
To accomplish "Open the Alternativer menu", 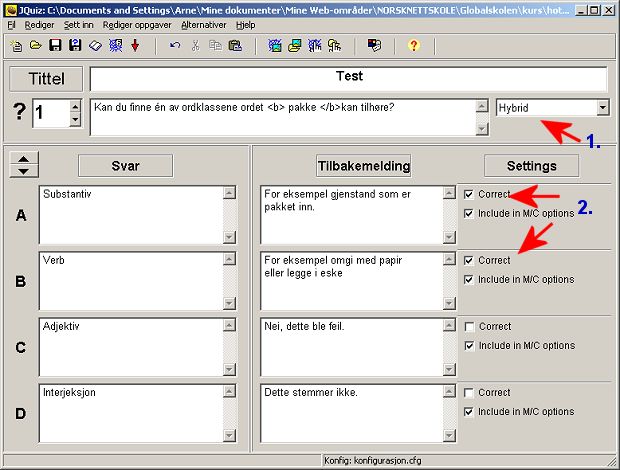I will click(x=204, y=25).
